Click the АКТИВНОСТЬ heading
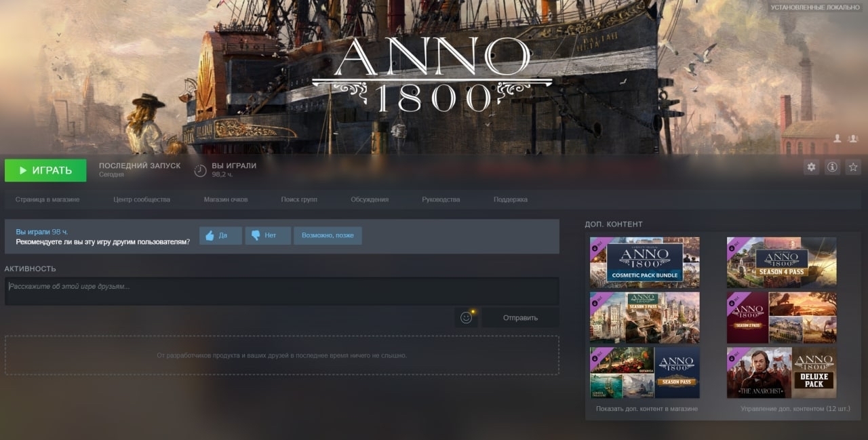Screen dimensions: 868x440 pyautogui.click(x=31, y=269)
